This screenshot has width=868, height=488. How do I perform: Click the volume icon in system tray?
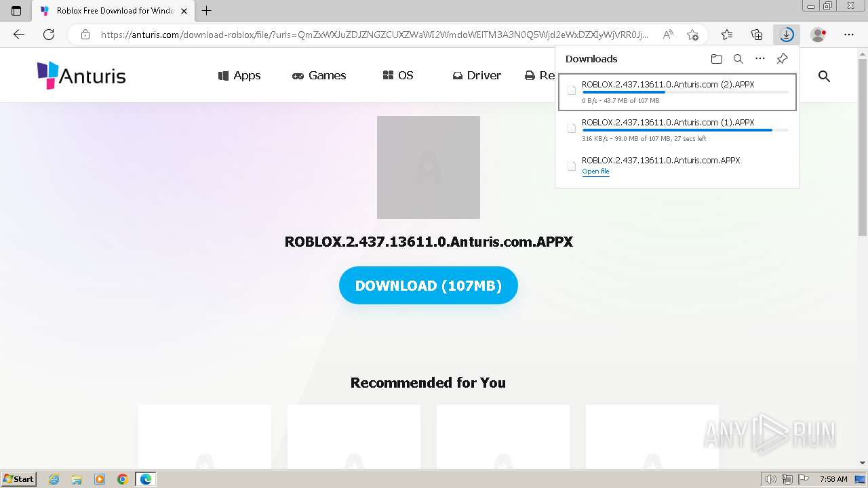point(772,479)
